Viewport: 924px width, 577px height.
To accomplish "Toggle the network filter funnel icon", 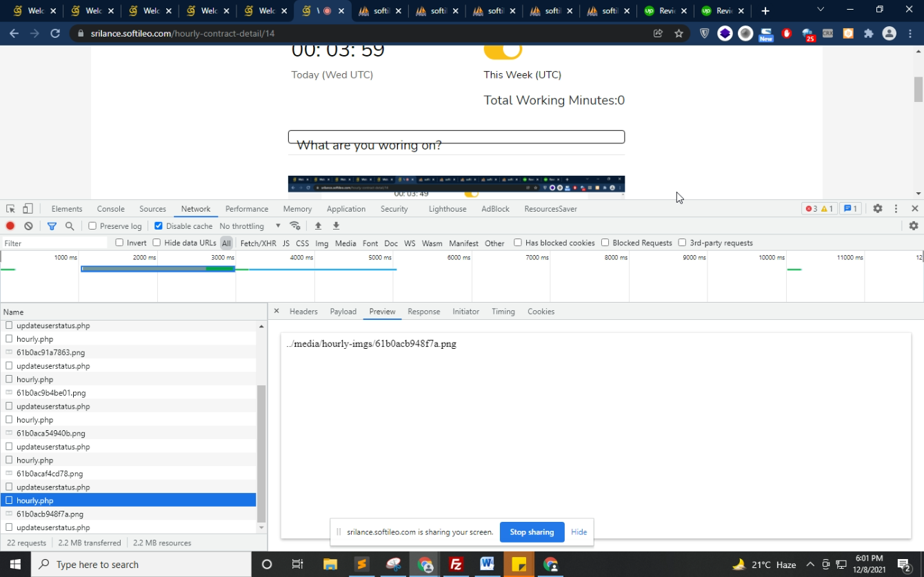I will click(52, 226).
